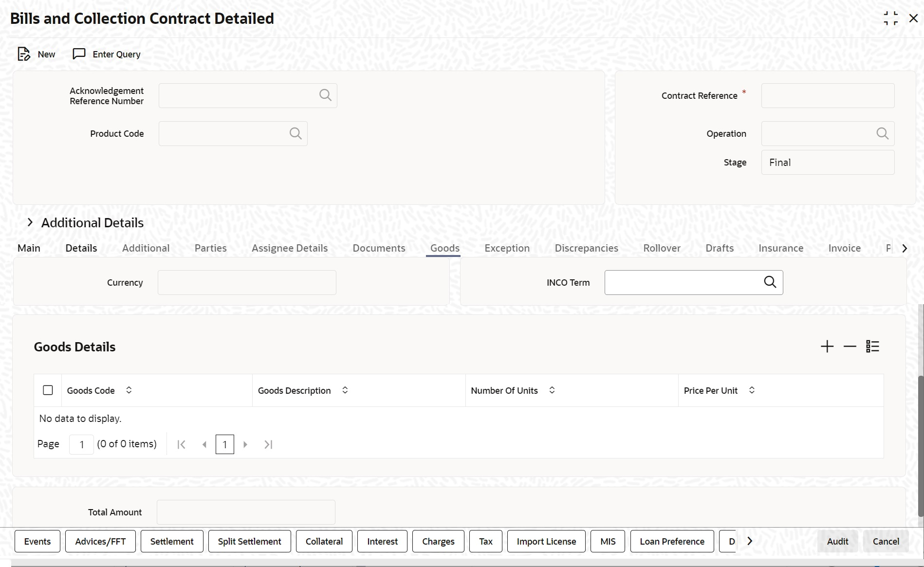Image resolution: width=924 pixels, height=567 pixels.
Task: Go to first page of goods
Action: coord(181,444)
